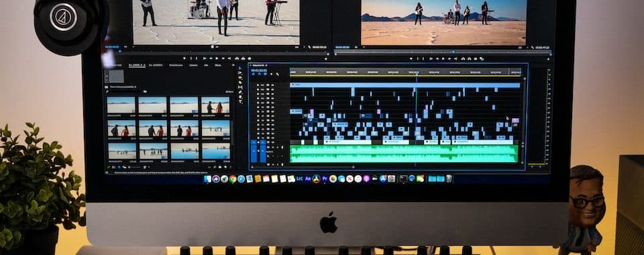Toggle Snap in the timeline header
The image size is (644, 255).
(259, 74)
